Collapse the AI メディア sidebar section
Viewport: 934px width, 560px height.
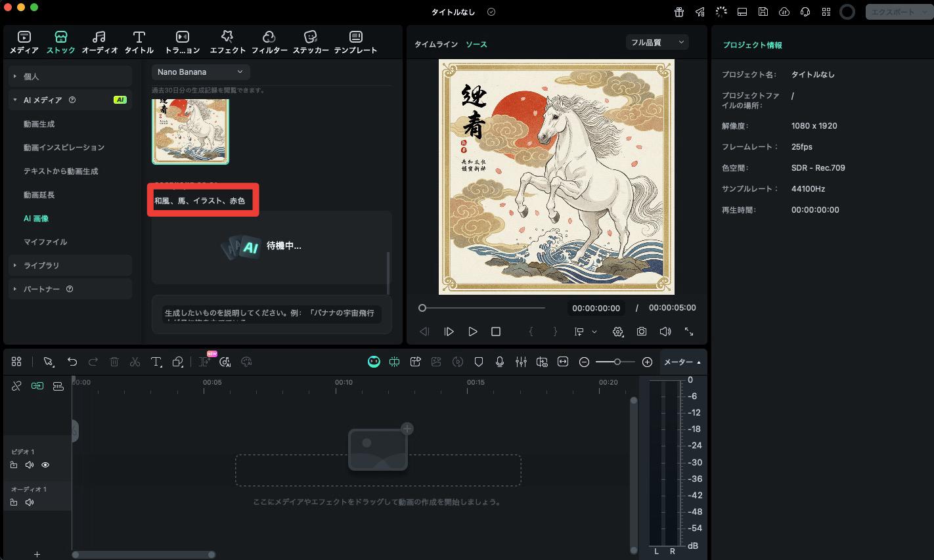coord(14,100)
